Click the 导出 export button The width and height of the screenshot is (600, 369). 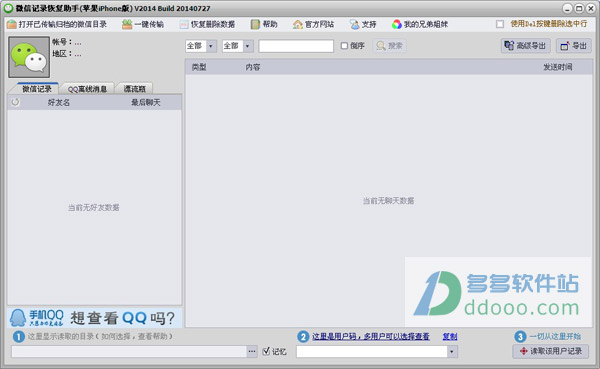[x=574, y=46]
